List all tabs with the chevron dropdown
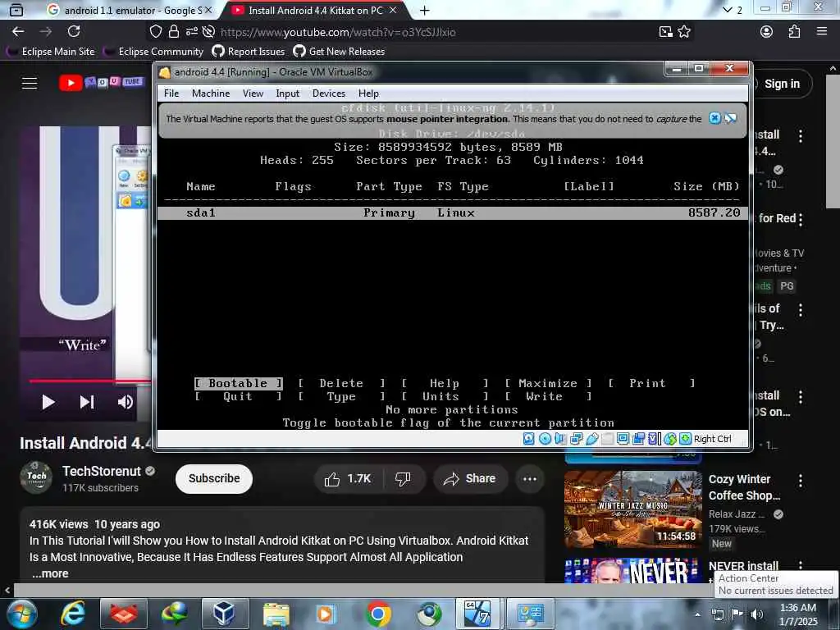This screenshot has width=840, height=630. click(x=727, y=10)
